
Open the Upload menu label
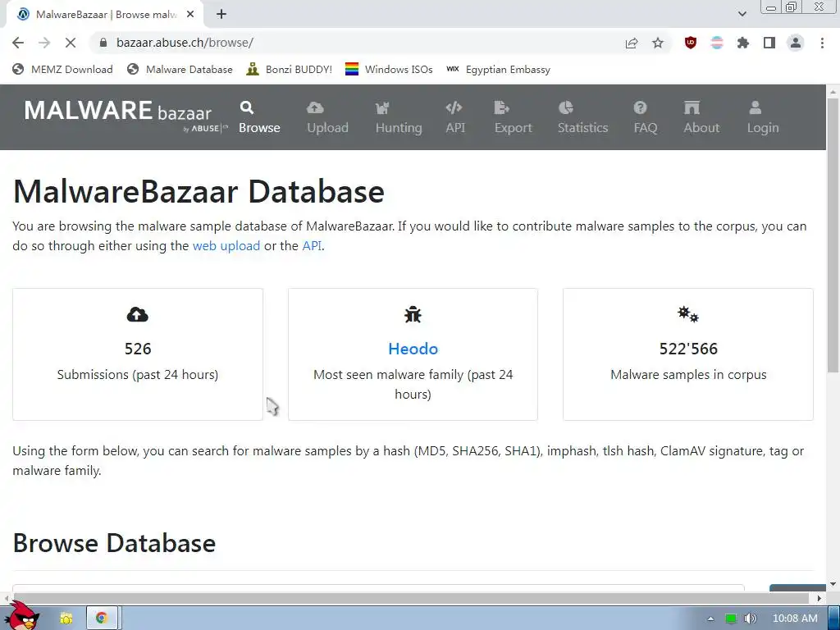(327, 127)
